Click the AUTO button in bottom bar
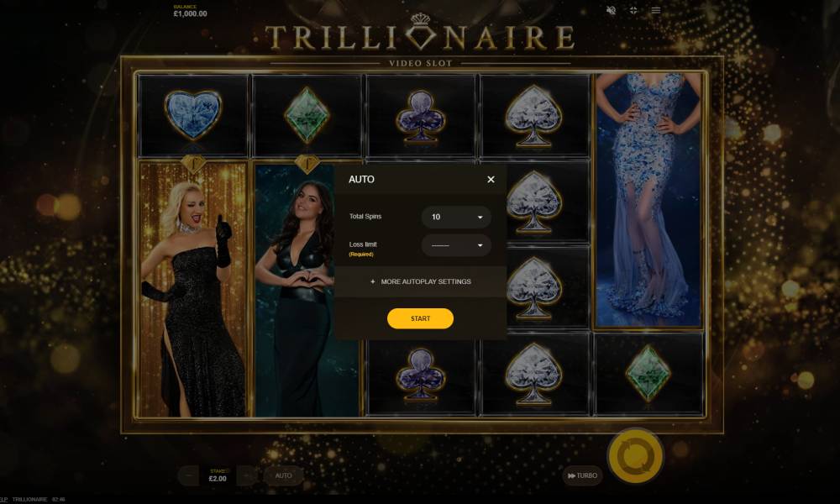This screenshot has height=504, width=840. pyautogui.click(x=283, y=475)
